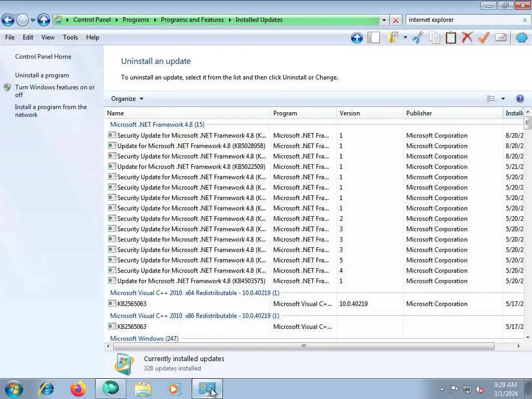Click the muted volume tray icon
The image size is (532, 399).
(x=480, y=390)
